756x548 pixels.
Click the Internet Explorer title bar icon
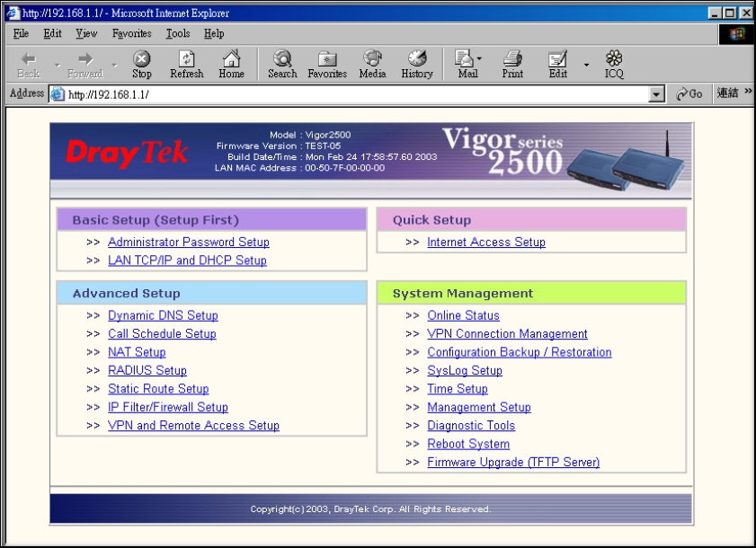13,13
